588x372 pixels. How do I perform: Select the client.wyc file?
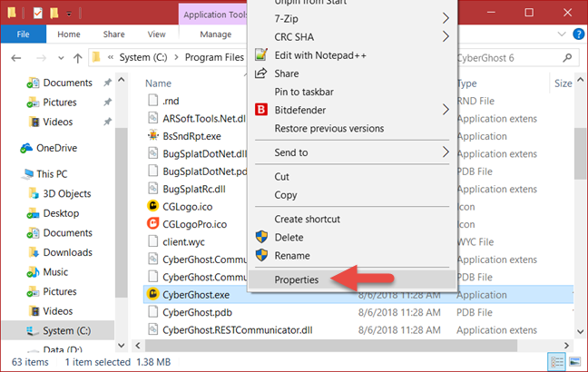click(x=183, y=242)
